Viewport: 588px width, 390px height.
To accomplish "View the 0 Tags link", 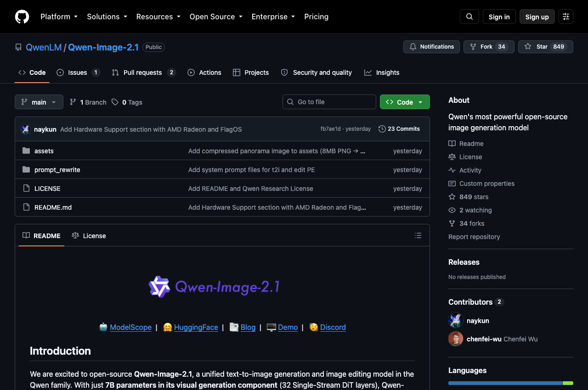I will tap(127, 102).
